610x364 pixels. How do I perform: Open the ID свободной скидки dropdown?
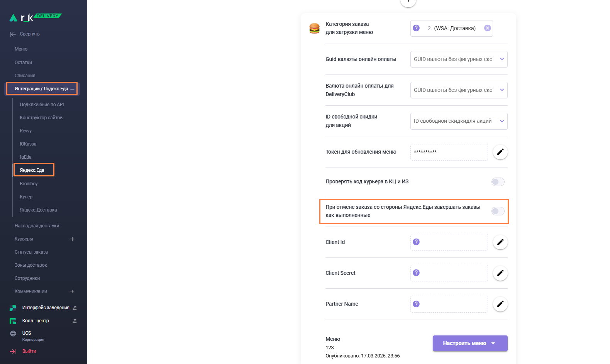click(x=459, y=121)
